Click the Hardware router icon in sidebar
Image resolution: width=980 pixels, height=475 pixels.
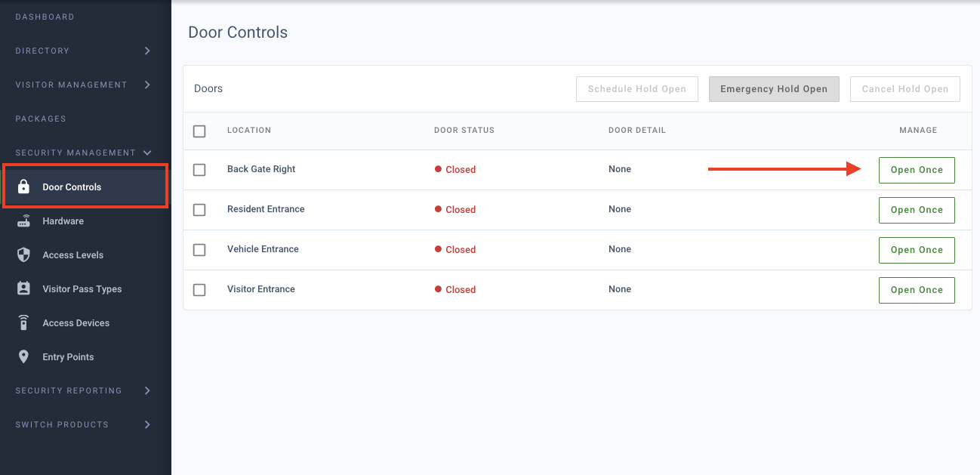[x=23, y=221]
